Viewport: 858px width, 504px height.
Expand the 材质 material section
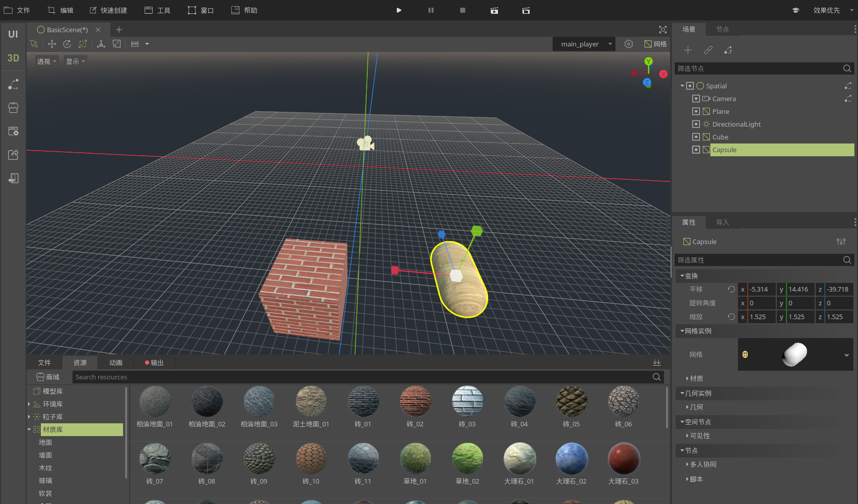[x=687, y=378]
